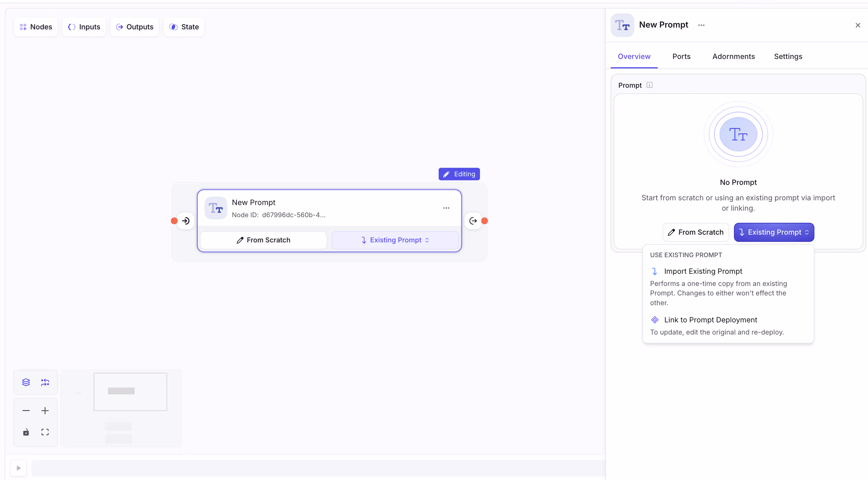Open side panel header three-dot menu
The image size is (868, 480).
click(x=701, y=25)
